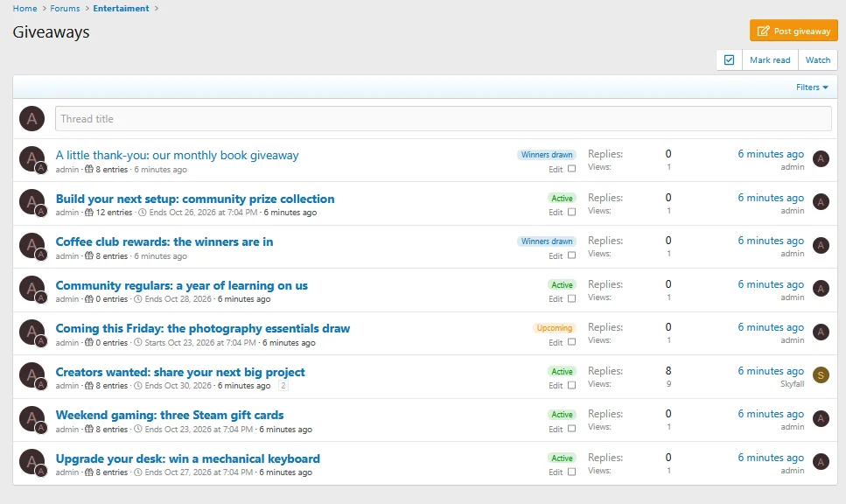Click 6 minutes ago on Creators wanted row
This screenshot has width=846, height=504.
pyautogui.click(x=771, y=371)
